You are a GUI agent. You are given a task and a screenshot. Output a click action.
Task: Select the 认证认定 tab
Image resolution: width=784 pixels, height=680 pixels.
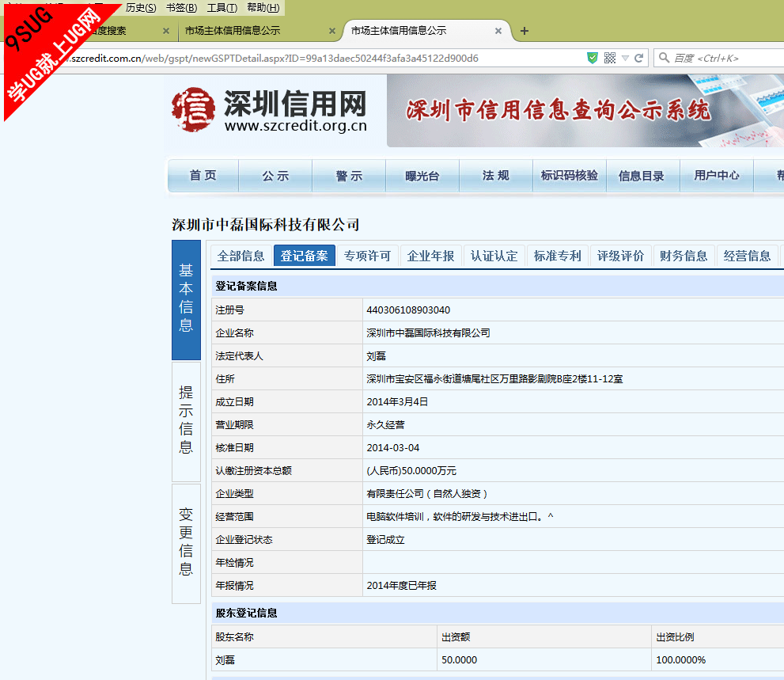(x=494, y=256)
